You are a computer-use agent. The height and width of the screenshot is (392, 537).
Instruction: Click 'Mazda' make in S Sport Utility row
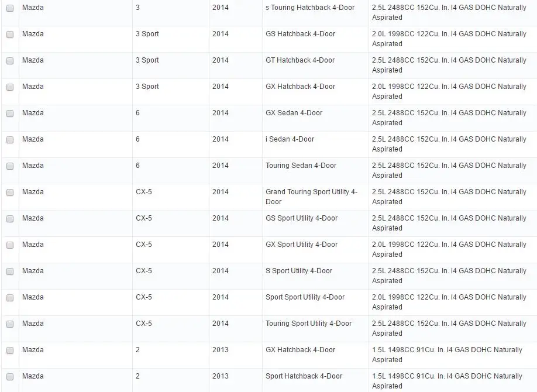click(x=33, y=271)
